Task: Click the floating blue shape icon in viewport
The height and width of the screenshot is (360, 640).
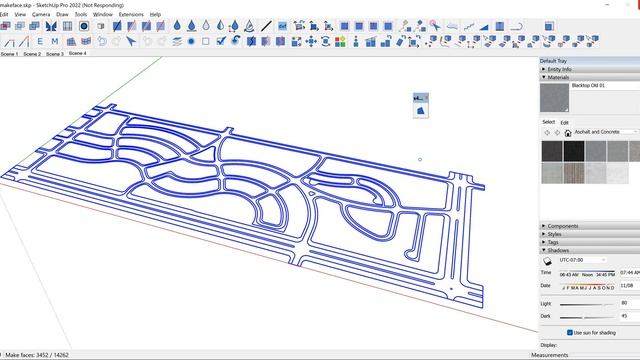Action: click(420, 111)
